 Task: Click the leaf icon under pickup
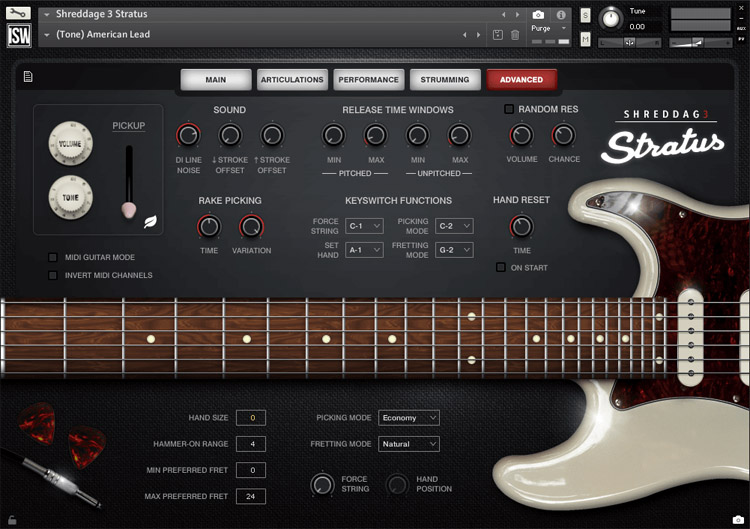(x=150, y=221)
